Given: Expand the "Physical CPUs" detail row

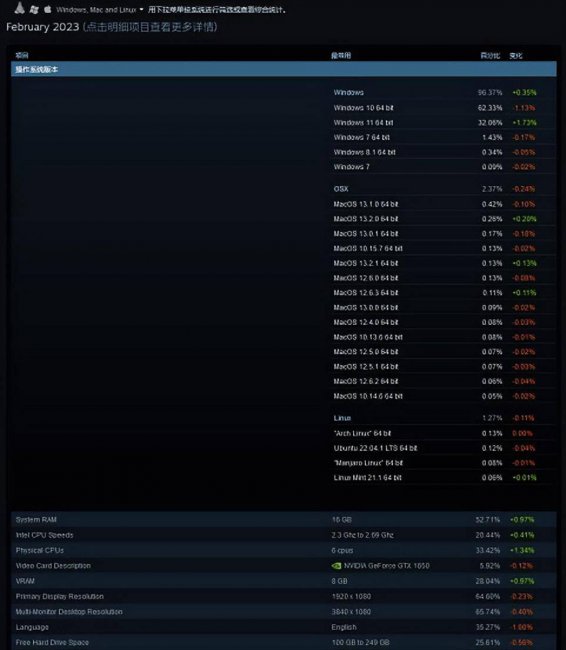Looking at the screenshot, I should [x=284, y=551].
